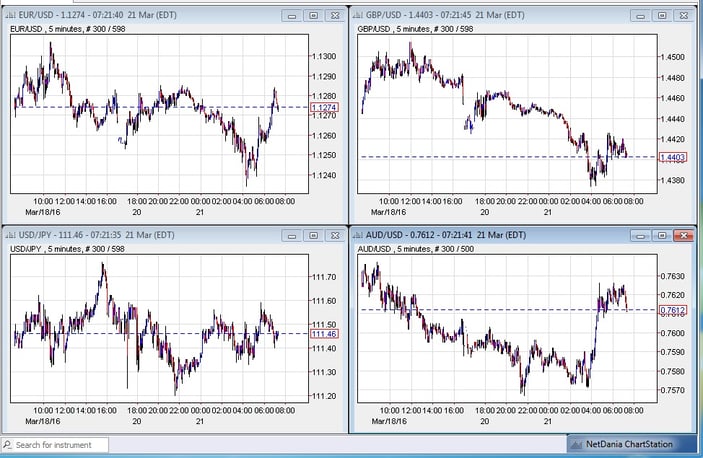The height and width of the screenshot is (458, 703).
Task: Click the 1.1300 price axis label on EUR/USD
Action: pos(324,56)
